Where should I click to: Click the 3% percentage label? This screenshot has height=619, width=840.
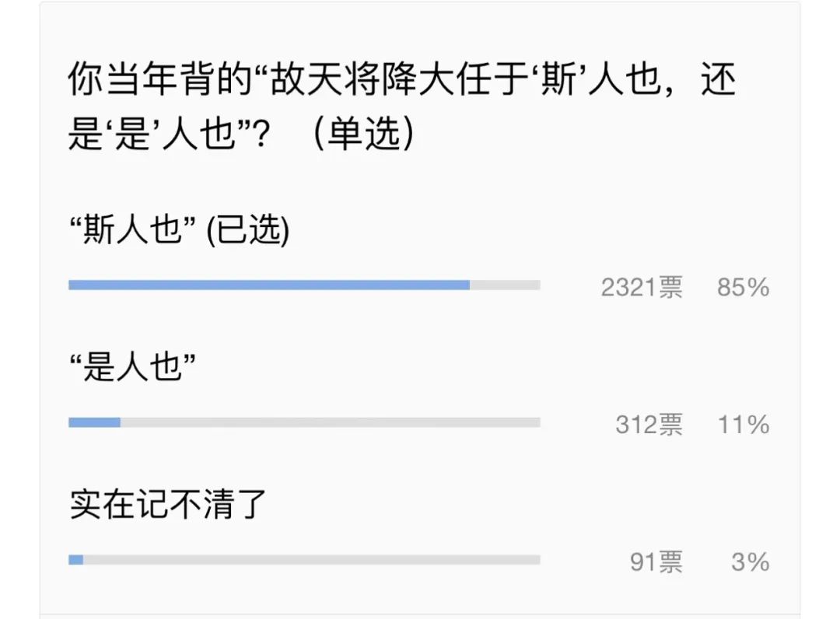point(751,562)
